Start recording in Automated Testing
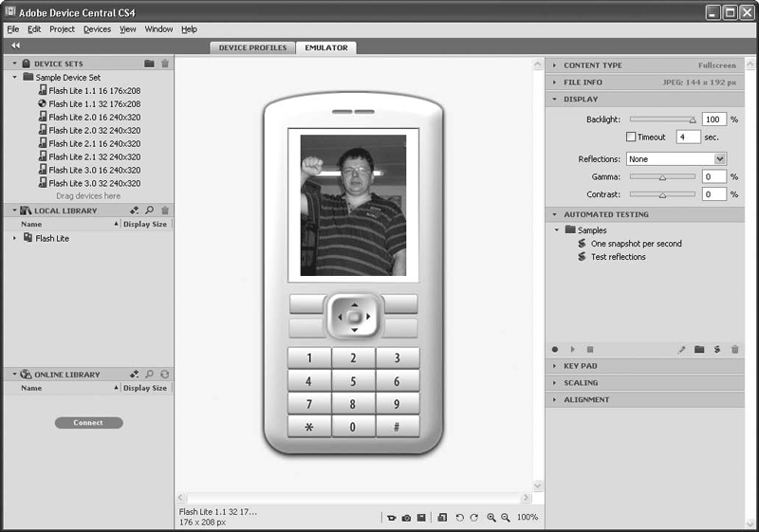759x532 pixels. coord(556,350)
